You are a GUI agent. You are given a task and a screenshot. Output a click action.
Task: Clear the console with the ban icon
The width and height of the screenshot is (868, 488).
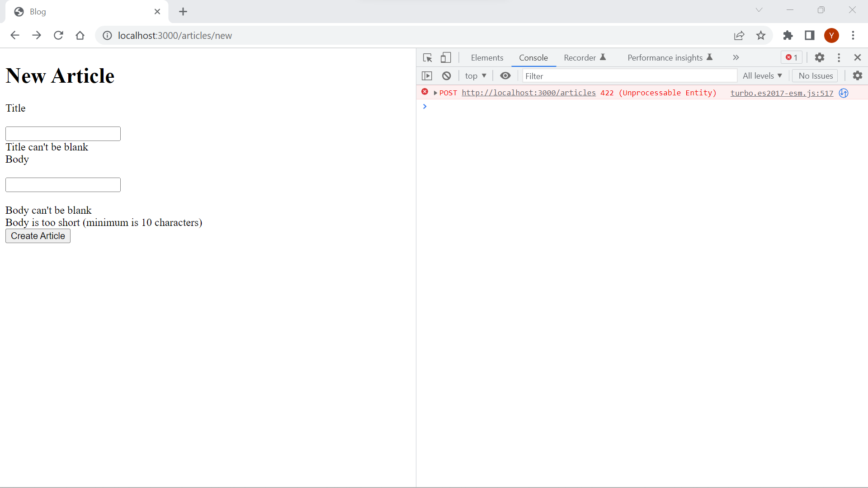click(x=446, y=76)
